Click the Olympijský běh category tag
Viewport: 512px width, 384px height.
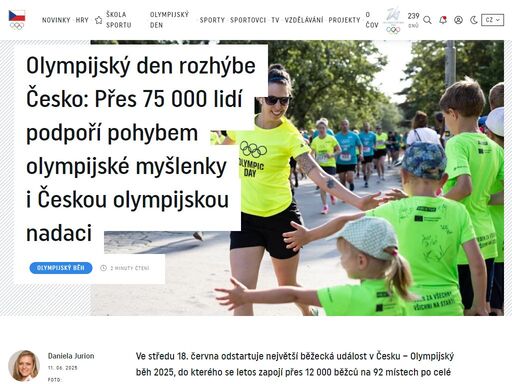(61, 268)
